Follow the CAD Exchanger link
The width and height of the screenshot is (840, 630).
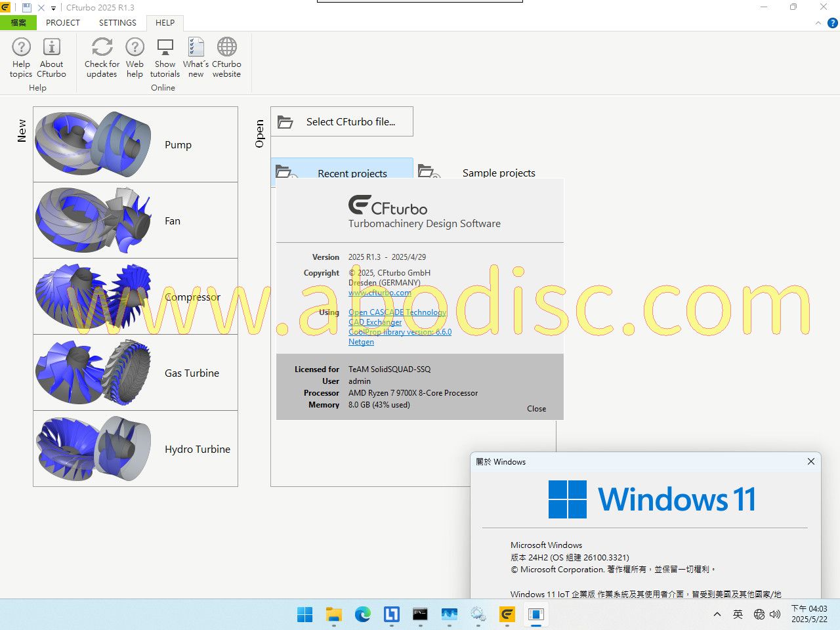(x=375, y=322)
